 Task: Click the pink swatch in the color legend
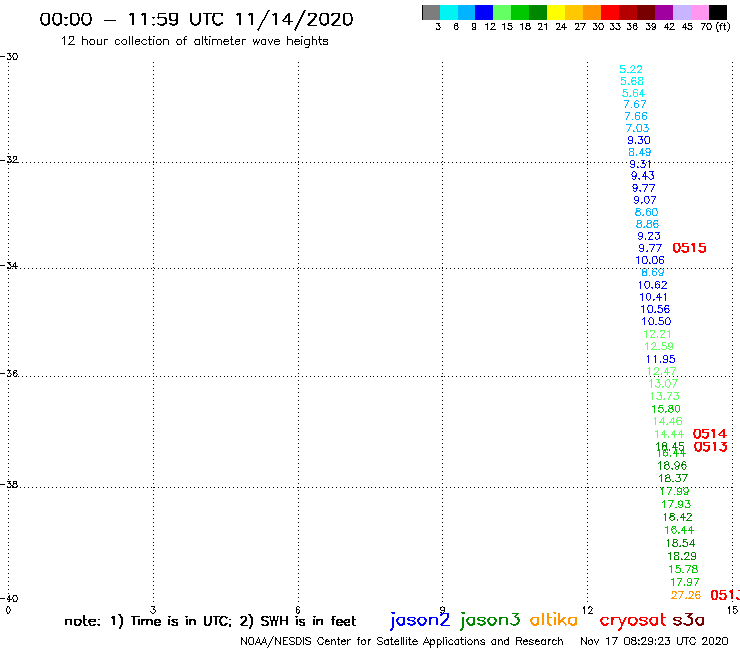[700, 12]
